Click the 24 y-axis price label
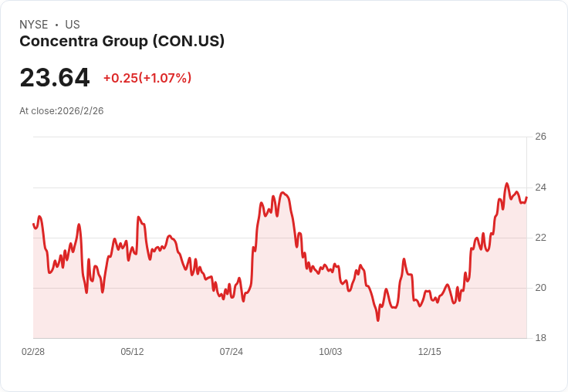Image resolution: width=568 pixels, height=392 pixels. (540, 188)
